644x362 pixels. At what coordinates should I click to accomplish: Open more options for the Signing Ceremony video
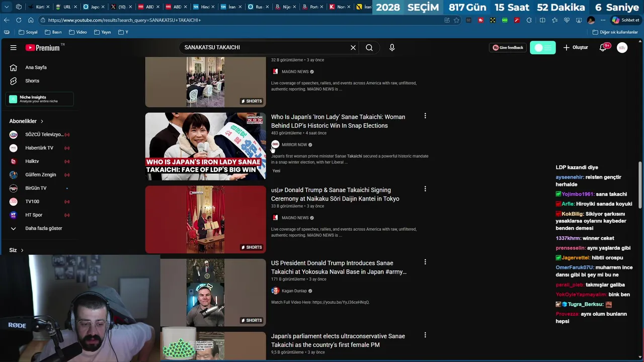tap(425, 189)
